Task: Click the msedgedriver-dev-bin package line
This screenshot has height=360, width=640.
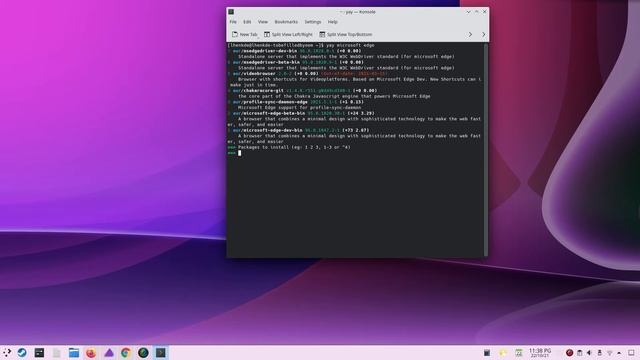Action: coord(294,51)
